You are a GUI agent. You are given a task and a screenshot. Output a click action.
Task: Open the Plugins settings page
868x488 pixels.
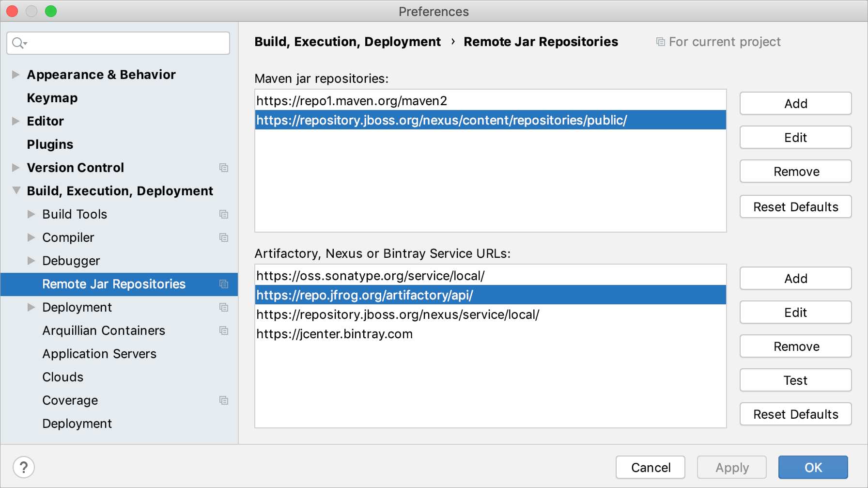[x=50, y=144]
